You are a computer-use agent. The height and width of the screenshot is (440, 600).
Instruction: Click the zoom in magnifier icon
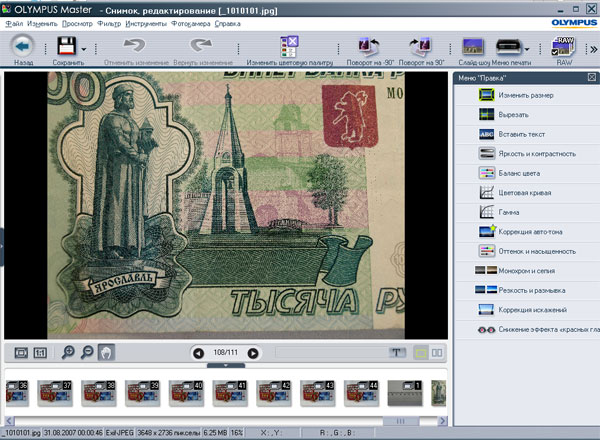68,352
